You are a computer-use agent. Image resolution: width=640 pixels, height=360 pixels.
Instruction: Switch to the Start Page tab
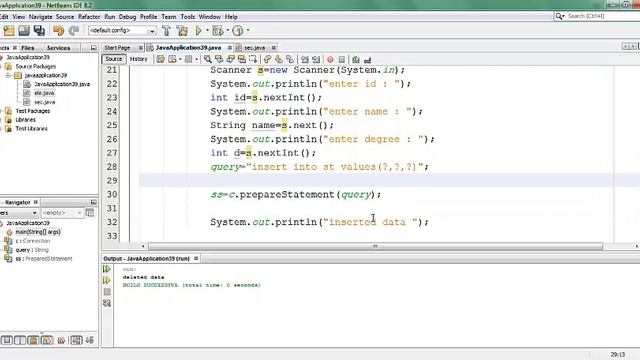[x=117, y=48]
